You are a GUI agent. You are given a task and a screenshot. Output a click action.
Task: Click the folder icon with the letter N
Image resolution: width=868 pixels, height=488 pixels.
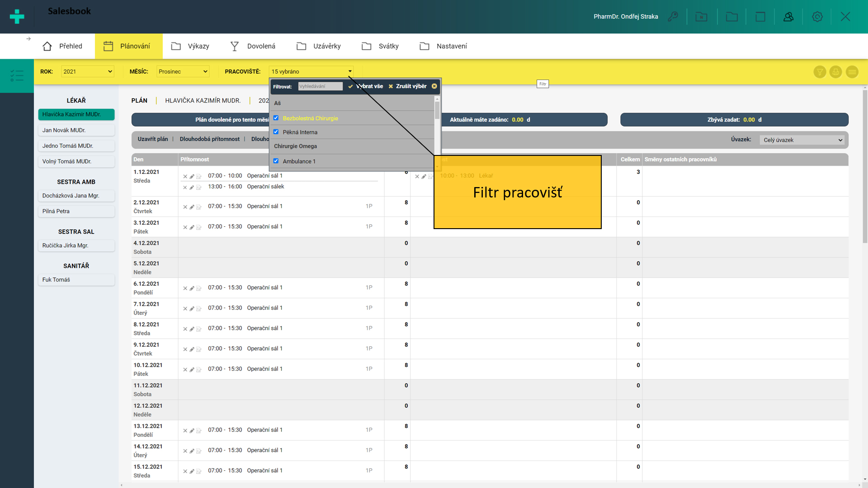point(701,17)
